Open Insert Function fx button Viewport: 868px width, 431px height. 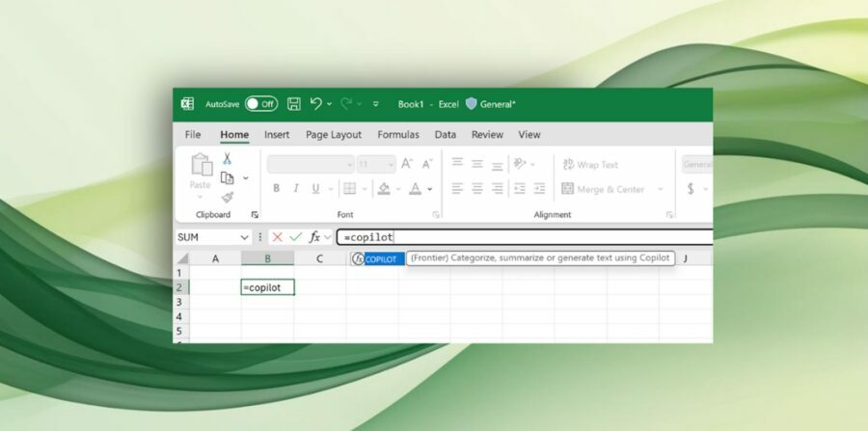[x=314, y=237]
